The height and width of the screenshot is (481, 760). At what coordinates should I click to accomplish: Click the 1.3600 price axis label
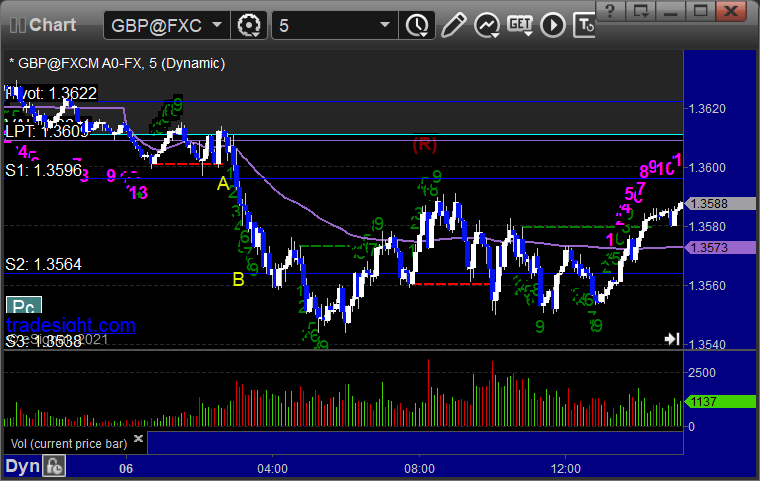(708, 168)
